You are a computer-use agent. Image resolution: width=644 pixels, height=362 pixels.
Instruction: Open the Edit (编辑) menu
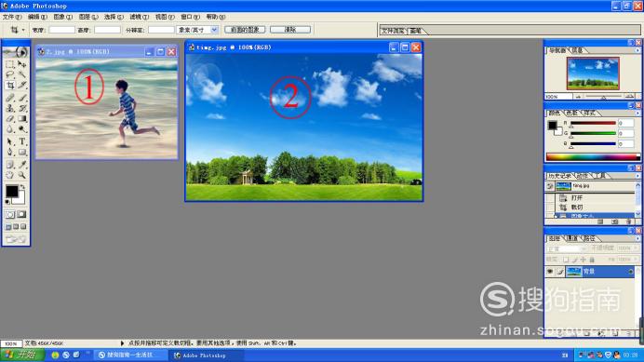pos(37,17)
